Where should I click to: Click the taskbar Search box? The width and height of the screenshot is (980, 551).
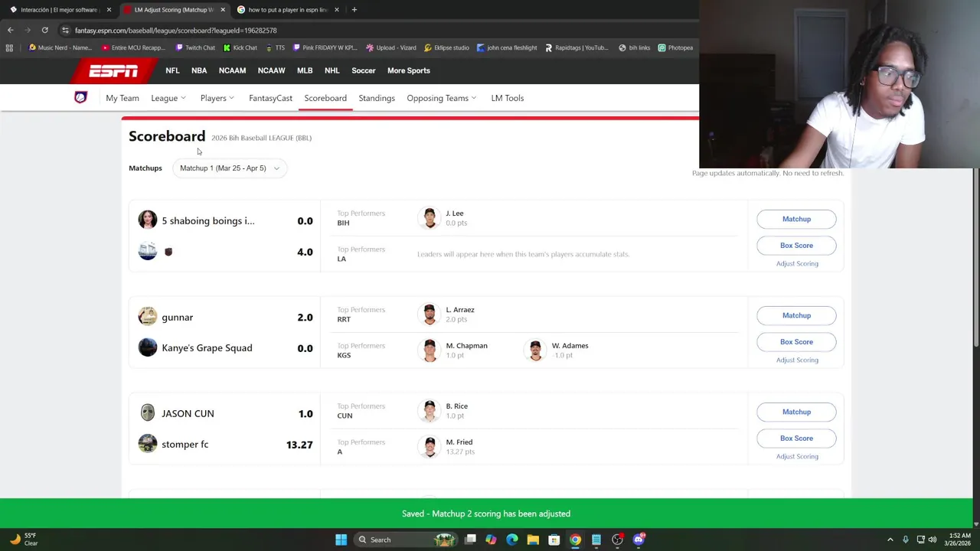coord(406,540)
